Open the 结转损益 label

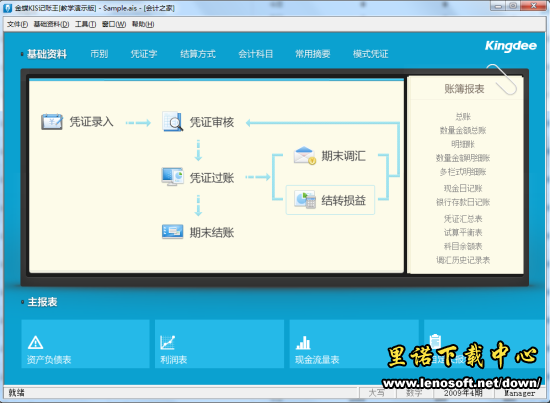343,200
